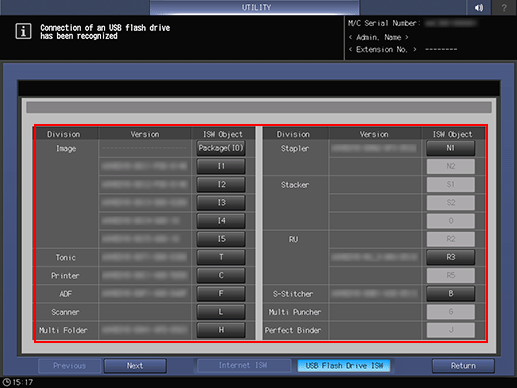Screen dimensions: 517x388
Task: Choose Package(I0) ISW object
Action: 221,148
